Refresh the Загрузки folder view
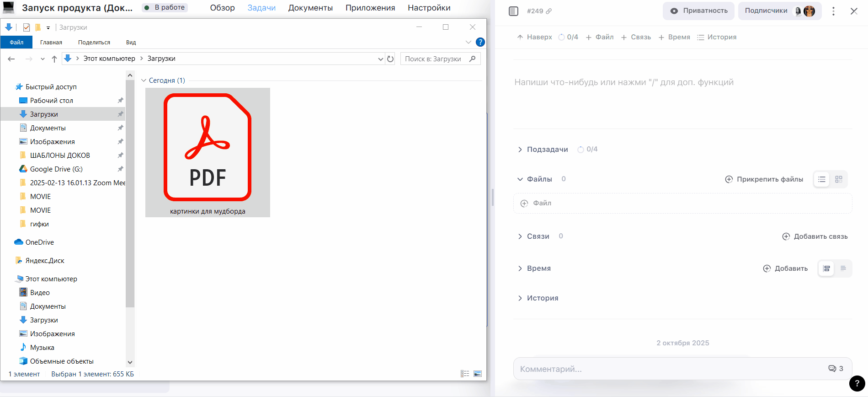Image resolution: width=868 pixels, height=397 pixels. tap(390, 59)
